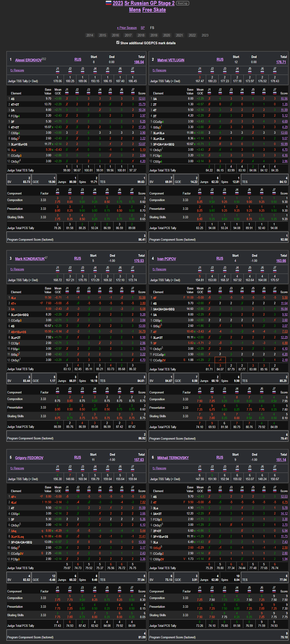Screen dimensions: 290x644
Task: Click the Rescore refresh icon for Grigory Fedorov
Action: pos(12,468)
